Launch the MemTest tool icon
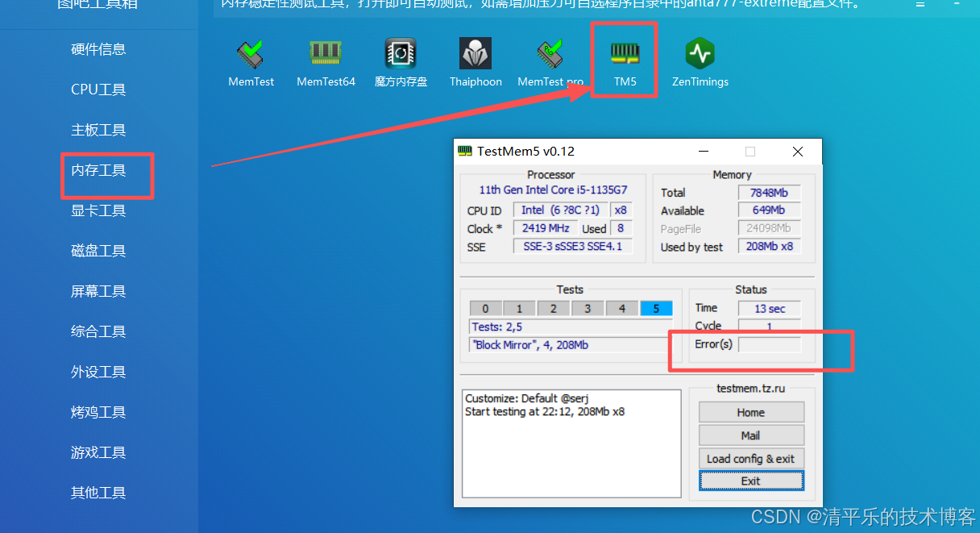980x533 pixels. click(x=251, y=55)
